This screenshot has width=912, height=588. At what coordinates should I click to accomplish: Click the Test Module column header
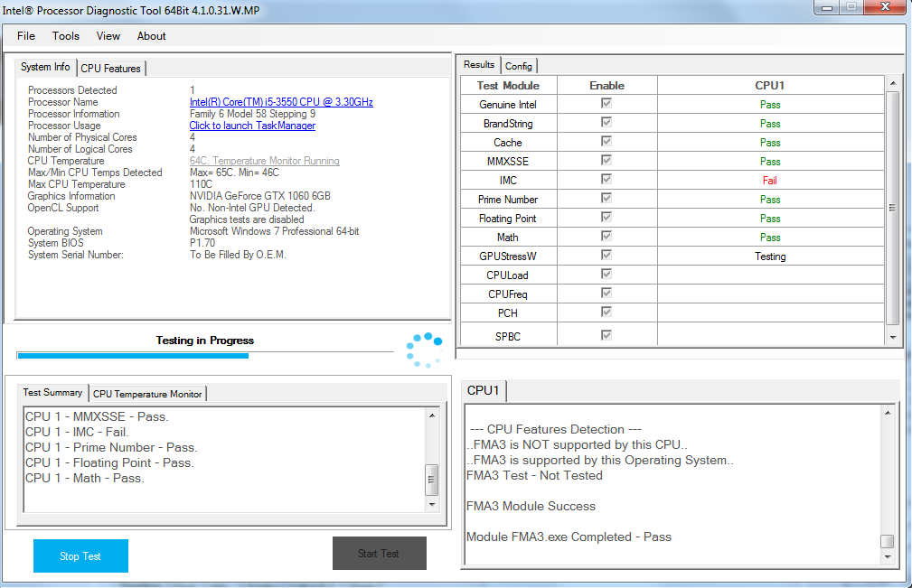pos(508,86)
